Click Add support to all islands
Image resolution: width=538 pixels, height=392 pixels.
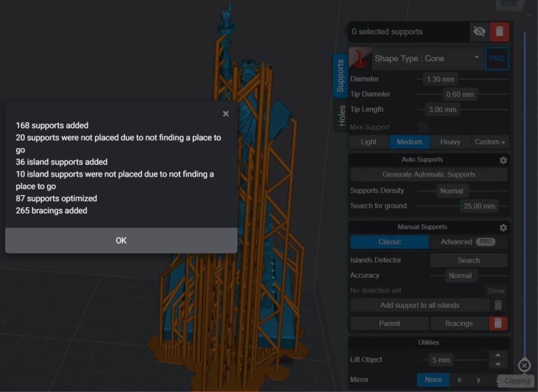419,305
